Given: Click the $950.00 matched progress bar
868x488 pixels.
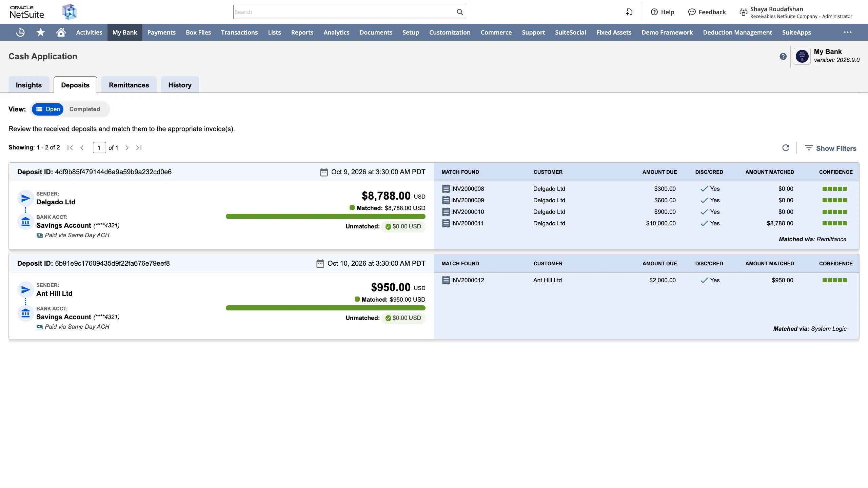Looking at the screenshot, I should pyautogui.click(x=325, y=308).
